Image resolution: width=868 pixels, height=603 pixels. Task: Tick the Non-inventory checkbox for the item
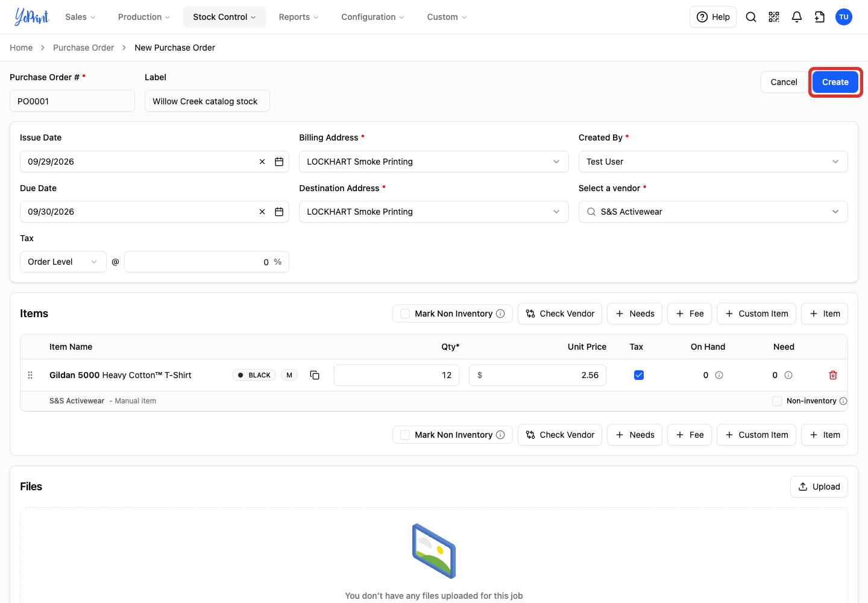coord(777,401)
